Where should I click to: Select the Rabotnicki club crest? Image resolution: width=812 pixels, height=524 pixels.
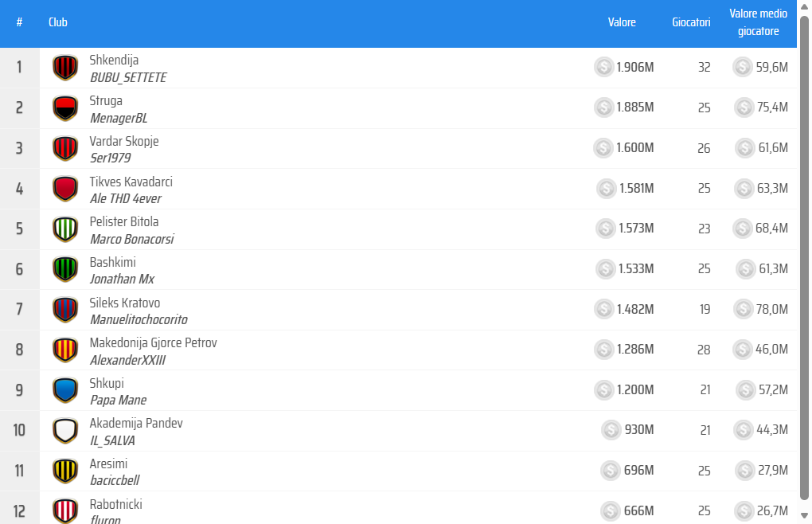coord(64,510)
